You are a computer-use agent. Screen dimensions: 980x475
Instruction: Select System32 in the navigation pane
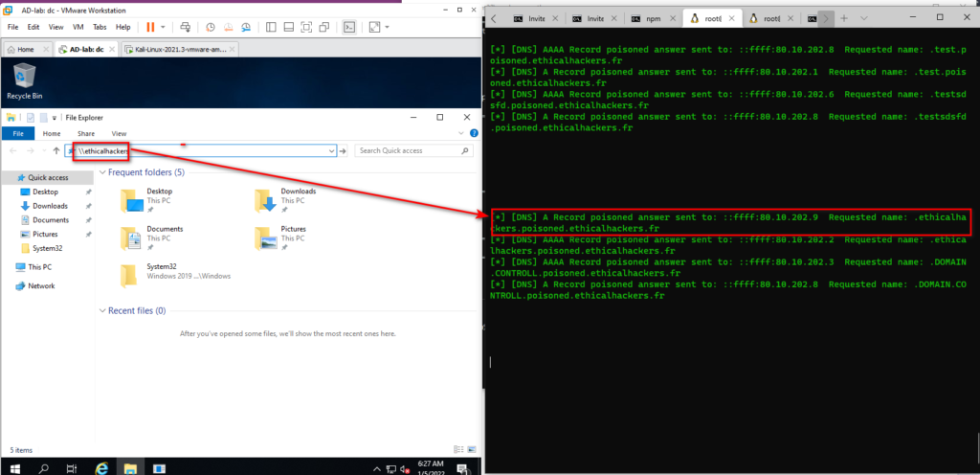(47, 248)
